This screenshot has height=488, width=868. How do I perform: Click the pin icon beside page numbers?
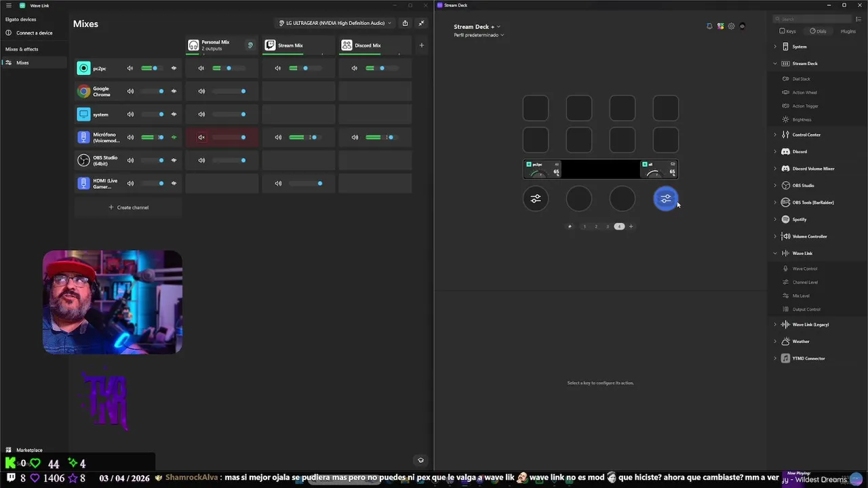[570, 226]
